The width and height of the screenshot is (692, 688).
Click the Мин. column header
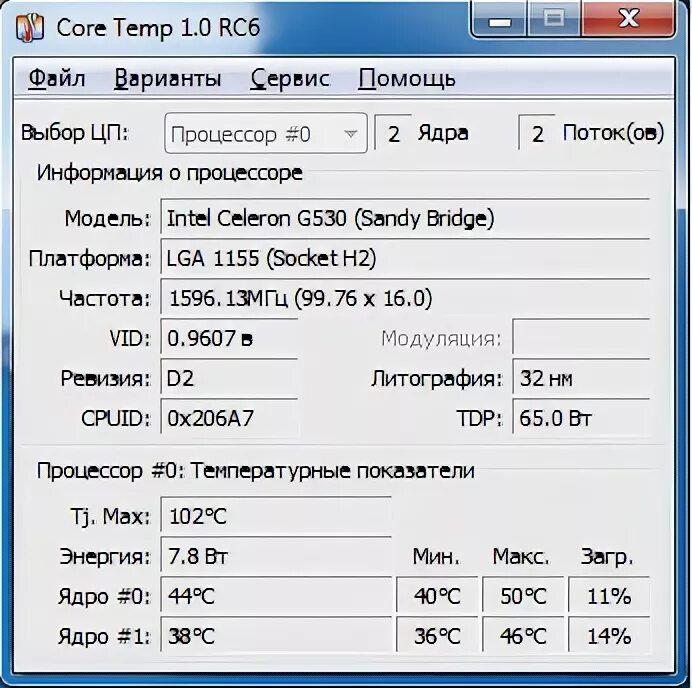click(x=436, y=557)
